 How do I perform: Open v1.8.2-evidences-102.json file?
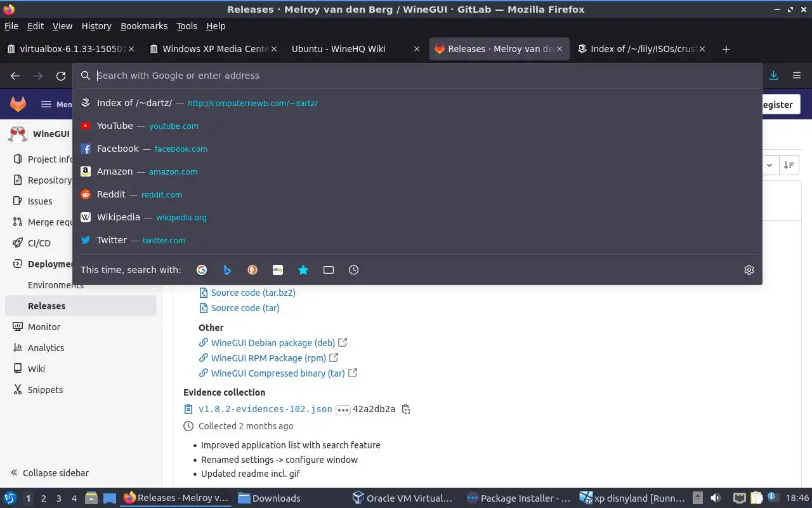coord(265,410)
